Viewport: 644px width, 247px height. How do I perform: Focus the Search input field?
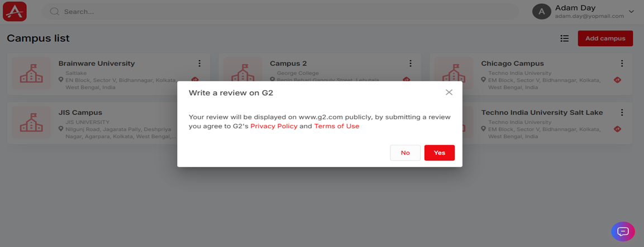click(280, 12)
